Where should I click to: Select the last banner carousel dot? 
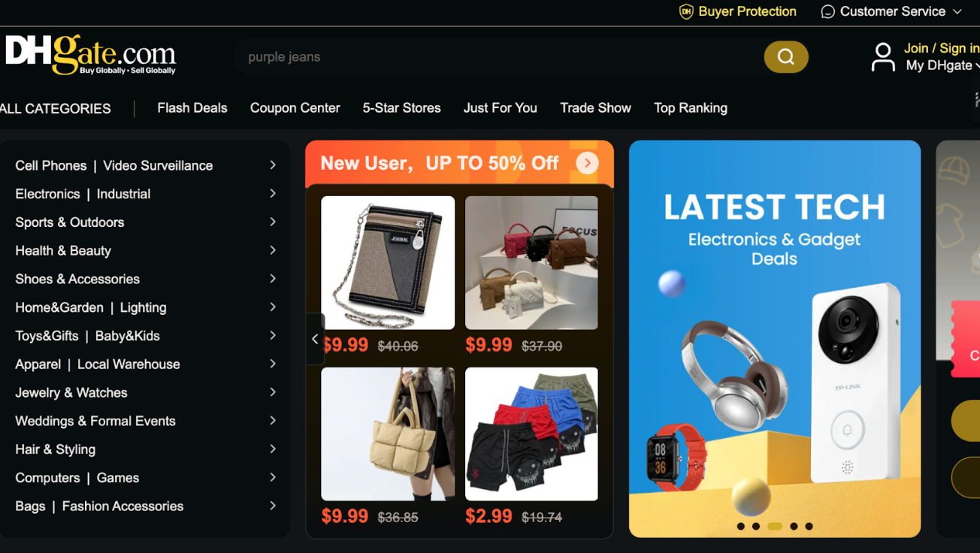click(x=809, y=527)
